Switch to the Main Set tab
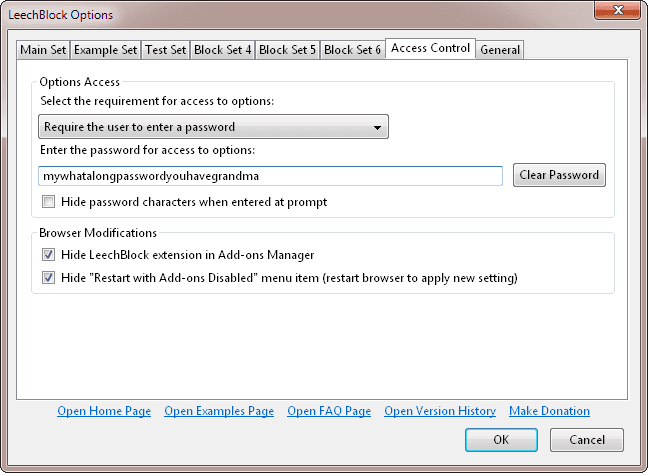648x473 pixels. tap(44, 50)
